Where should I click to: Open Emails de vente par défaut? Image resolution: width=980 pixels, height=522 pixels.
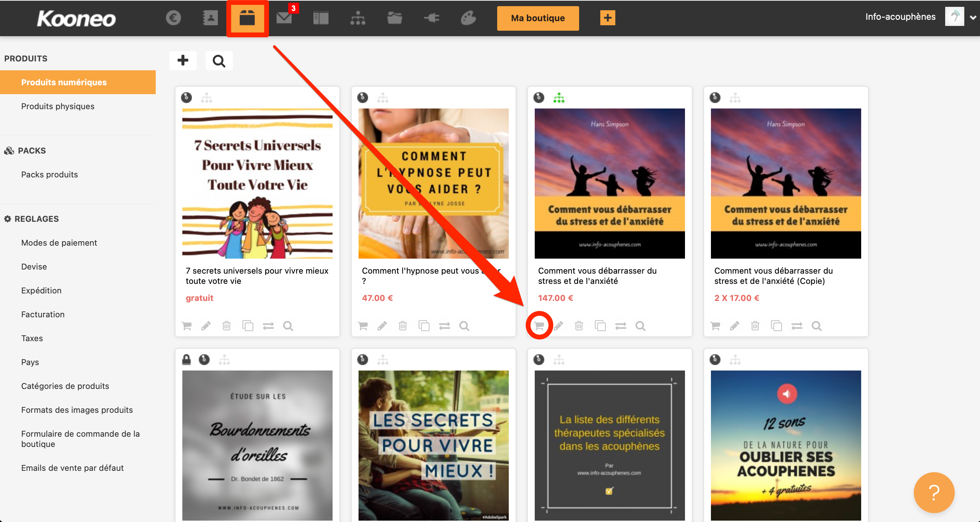[72, 468]
